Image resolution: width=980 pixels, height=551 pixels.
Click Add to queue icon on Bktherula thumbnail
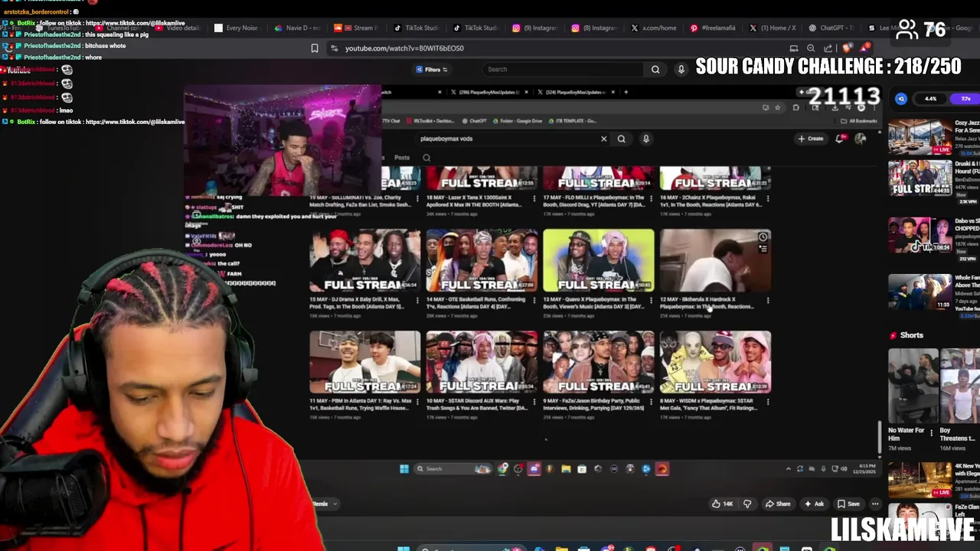763,249
